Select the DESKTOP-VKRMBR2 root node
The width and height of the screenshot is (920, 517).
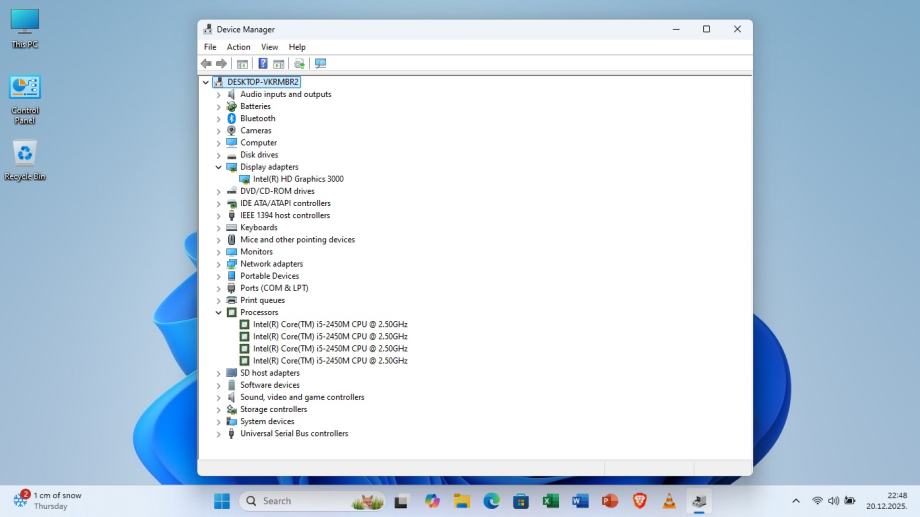pos(263,82)
